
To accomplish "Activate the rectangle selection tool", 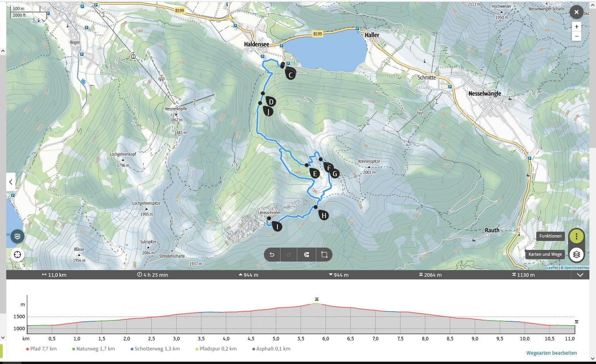I will [324, 255].
